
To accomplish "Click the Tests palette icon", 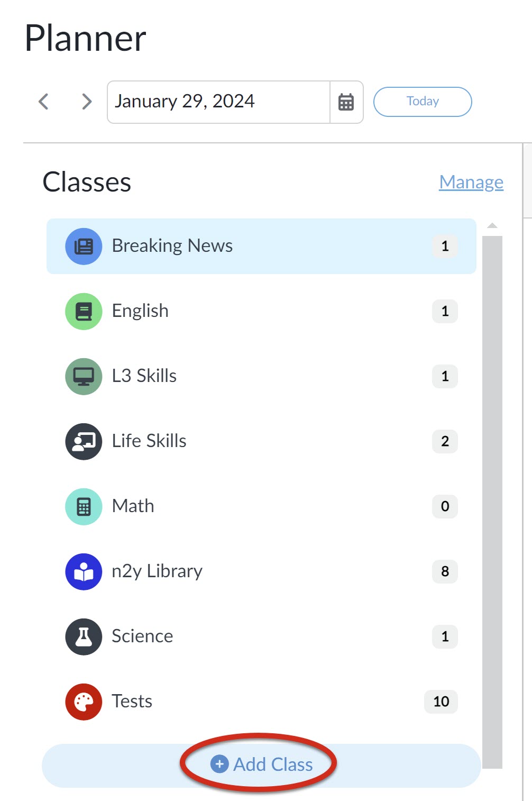I will [x=84, y=702].
